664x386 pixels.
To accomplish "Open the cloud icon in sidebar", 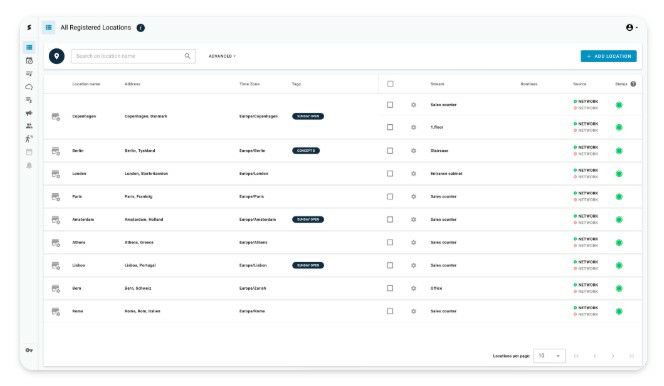I will pos(29,87).
